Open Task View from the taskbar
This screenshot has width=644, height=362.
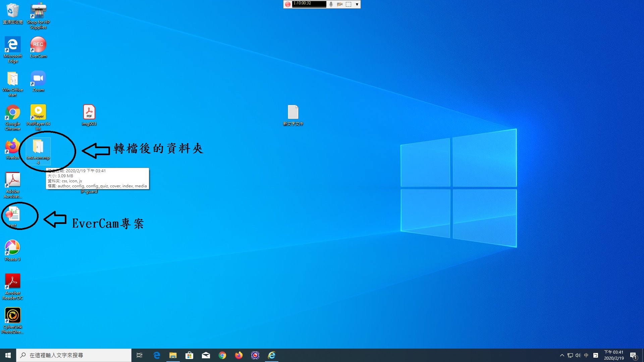[140, 355]
